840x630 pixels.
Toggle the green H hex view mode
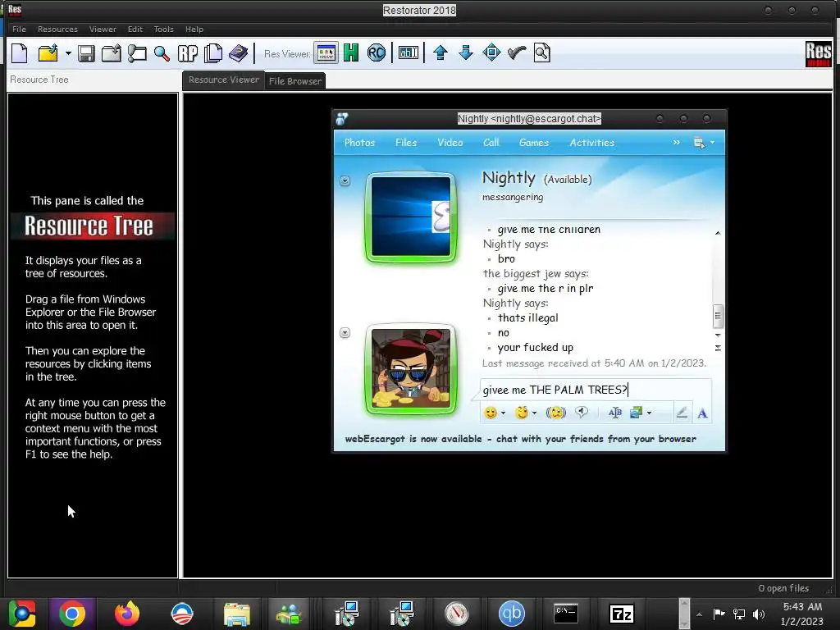tap(351, 53)
